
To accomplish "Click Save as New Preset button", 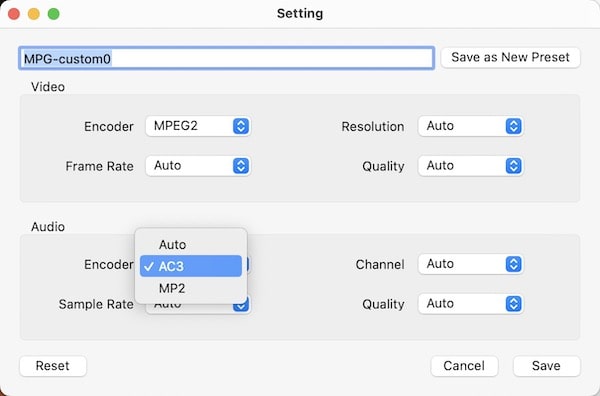I will pos(510,57).
